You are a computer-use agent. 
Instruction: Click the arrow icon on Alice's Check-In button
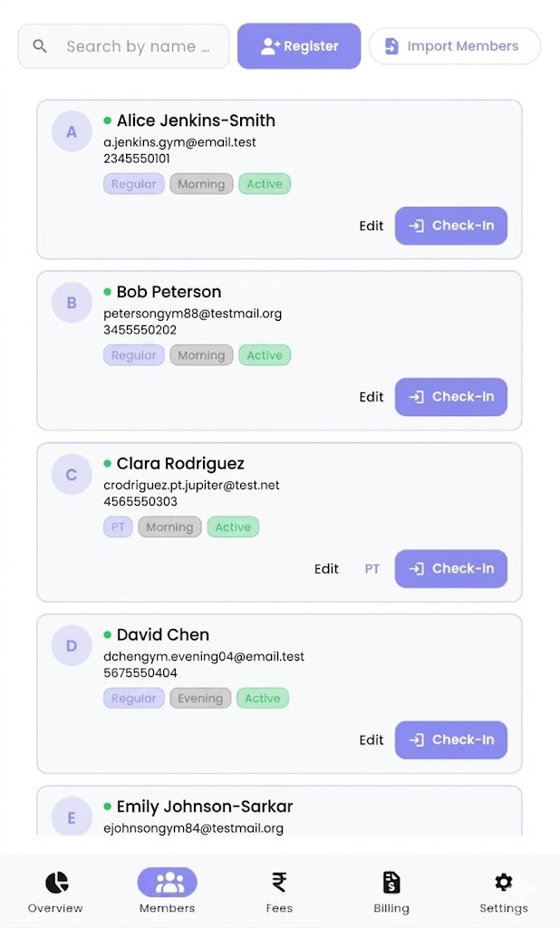click(417, 226)
